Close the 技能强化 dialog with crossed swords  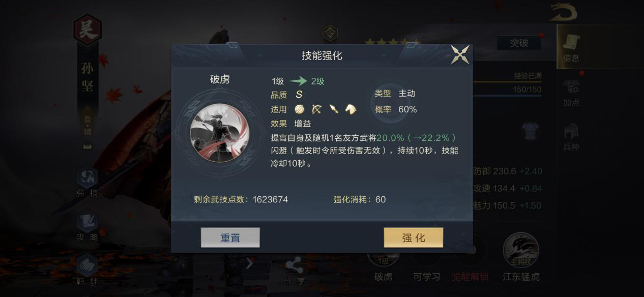(x=460, y=55)
